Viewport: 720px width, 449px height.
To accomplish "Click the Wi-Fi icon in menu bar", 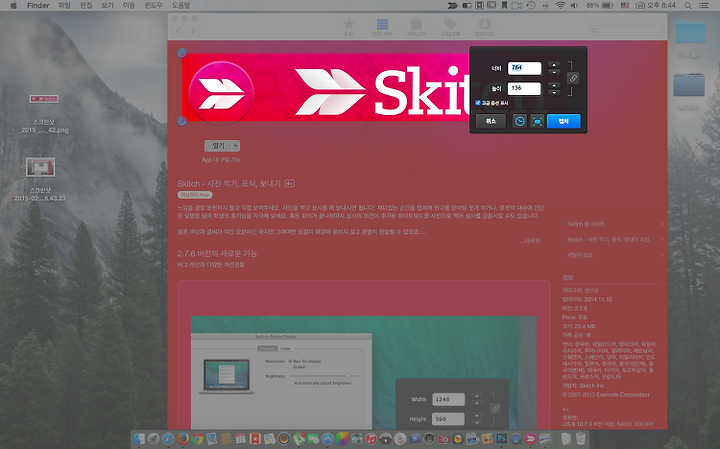I will [x=560, y=6].
